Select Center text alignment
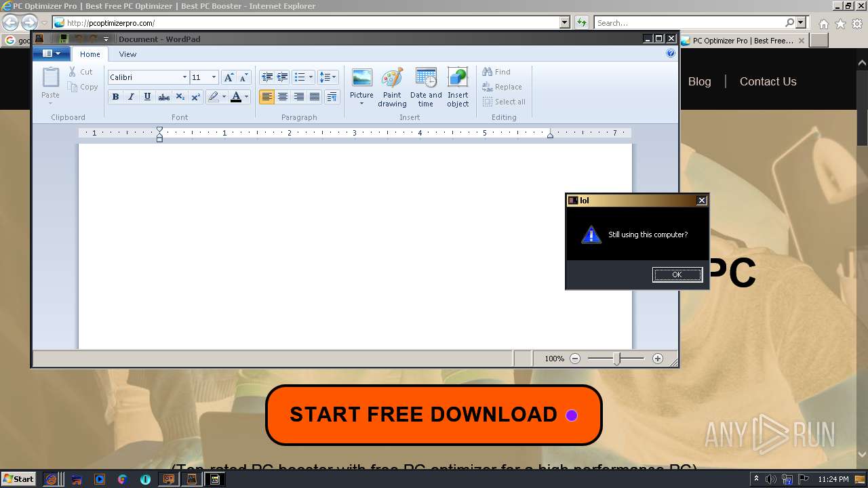 (x=283, y=97)
